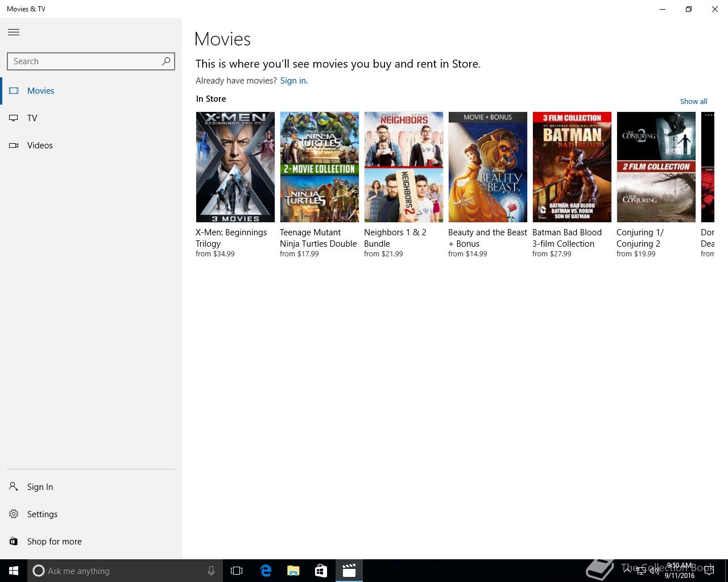Click the volume speaker tray icon
Screen dimensions: 728x582
tap(654, 571)
